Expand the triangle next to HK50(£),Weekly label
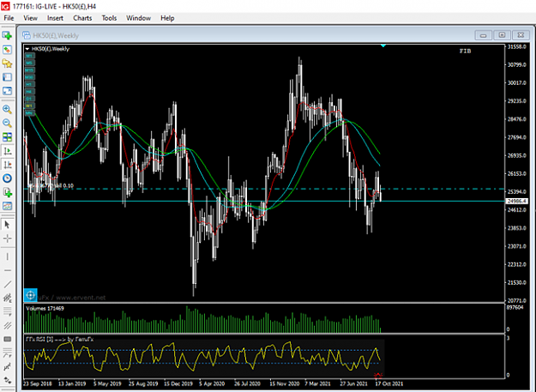Image resolution: width=536 pixels, height=392 pixels. coord(27,49)
